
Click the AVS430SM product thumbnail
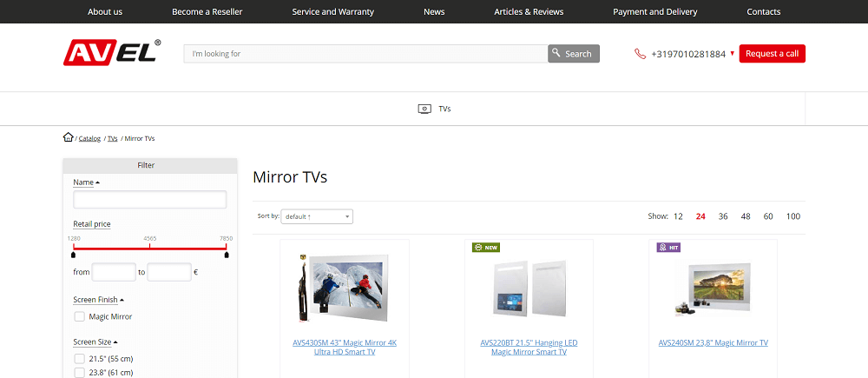(x=343, y=288)
